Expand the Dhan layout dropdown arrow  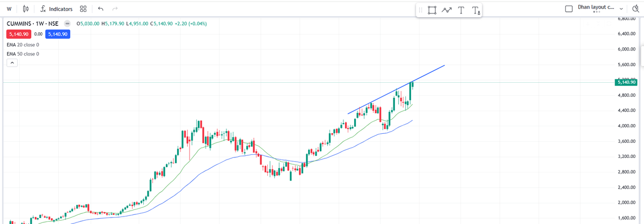[621, 9]
